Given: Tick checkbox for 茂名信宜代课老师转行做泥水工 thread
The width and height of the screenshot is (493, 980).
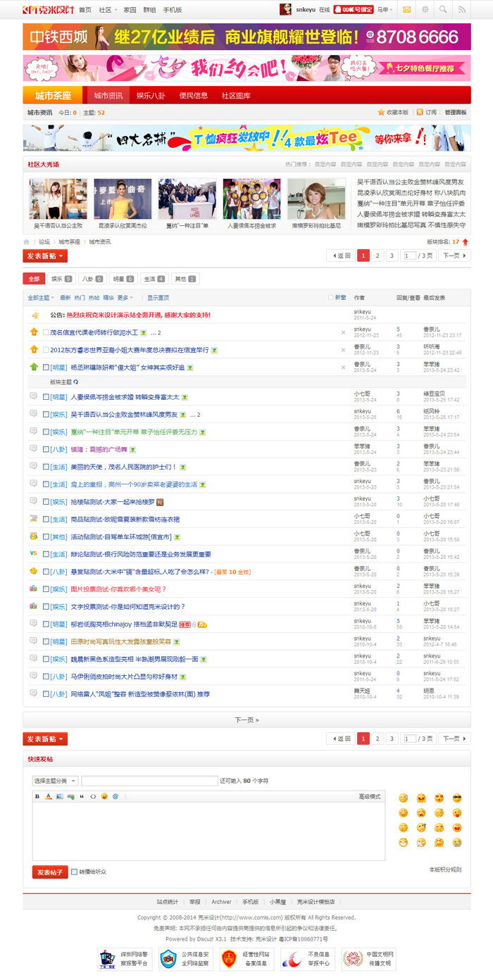Looking at the screenshot, I should click(x=46, y=332).
